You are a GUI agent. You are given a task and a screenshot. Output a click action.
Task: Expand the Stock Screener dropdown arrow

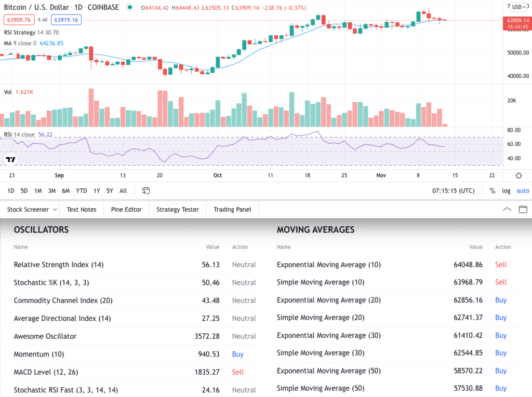click(x=55, y=210)
